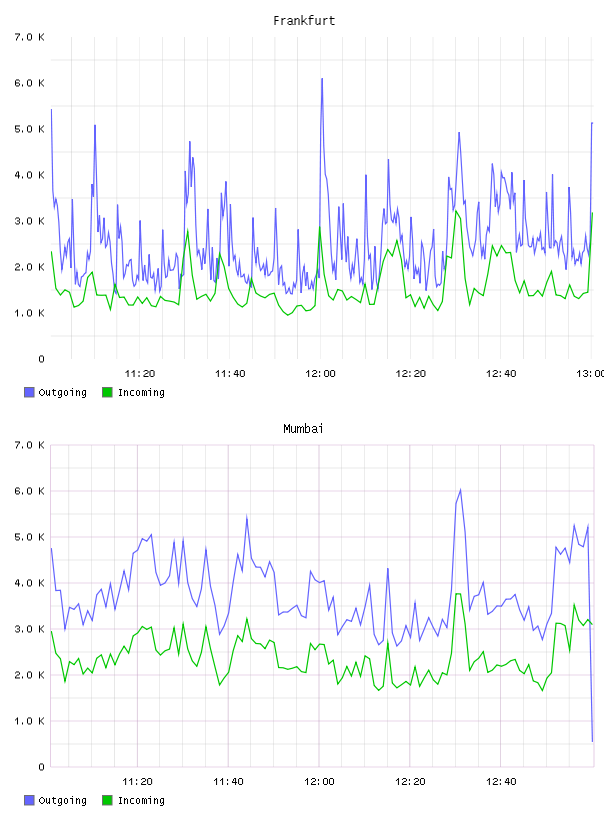Click the 1.0 K axis label on Frankfurt
This screenshot has width=608, height=816.
click(x=29, y=313)
